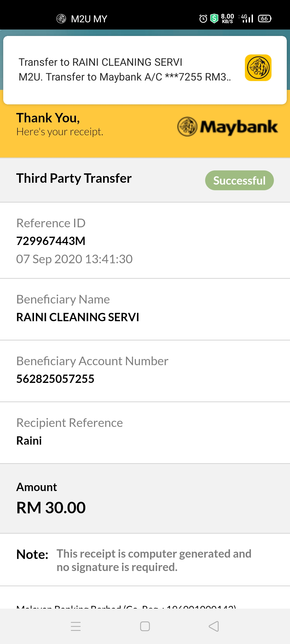Open recent apps with the menu navigation icon
The width and height of the screenshot is (290, 644).
pos(76,626)
